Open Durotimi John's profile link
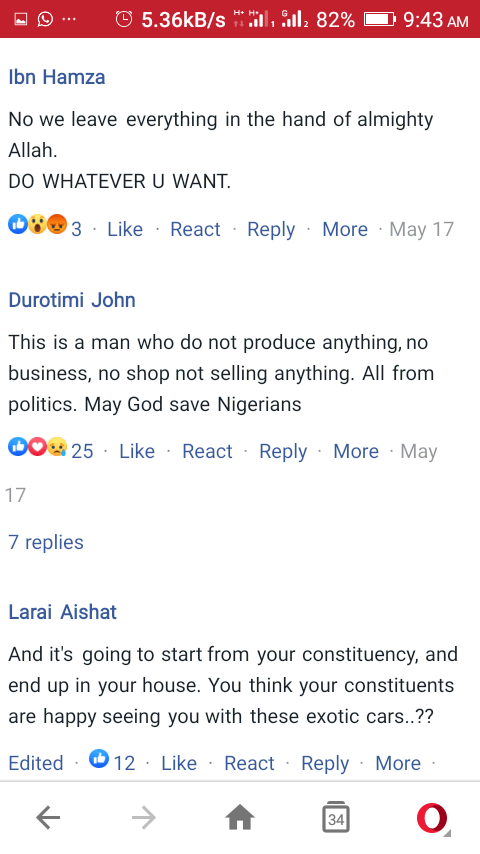This screenshot has width=480, height=854. (x=72, y=300)
